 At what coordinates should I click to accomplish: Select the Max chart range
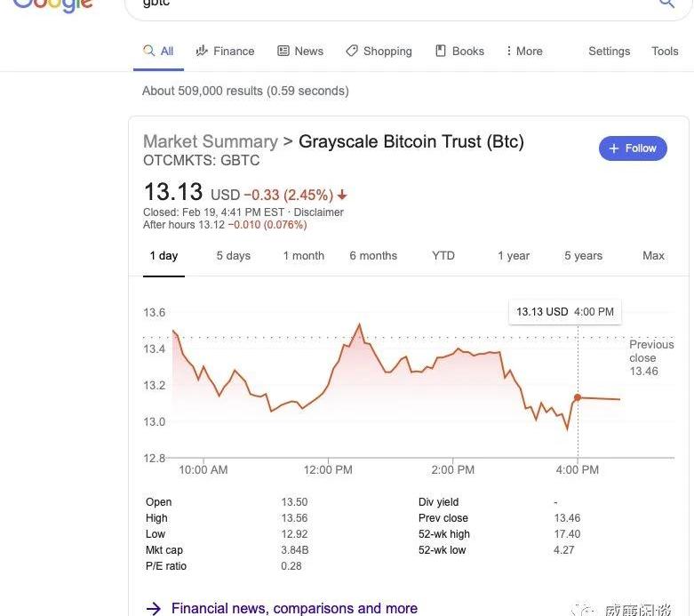(653, 255)
